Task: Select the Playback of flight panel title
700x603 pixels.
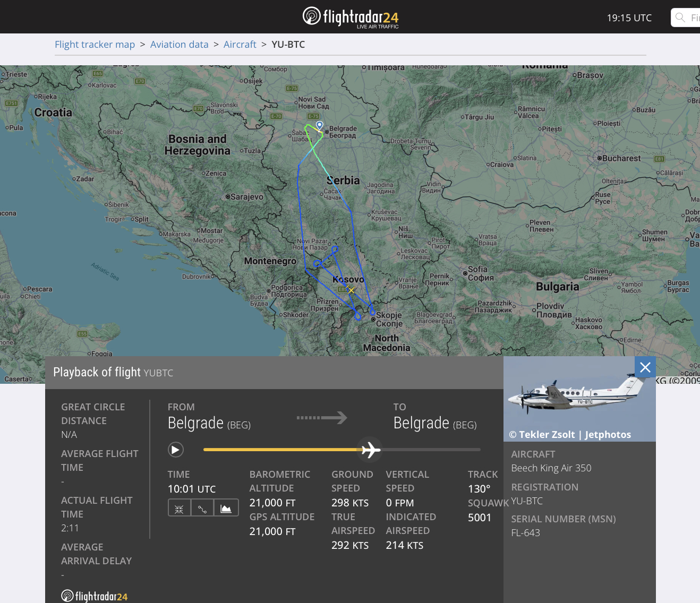Action: coord(97,372)
